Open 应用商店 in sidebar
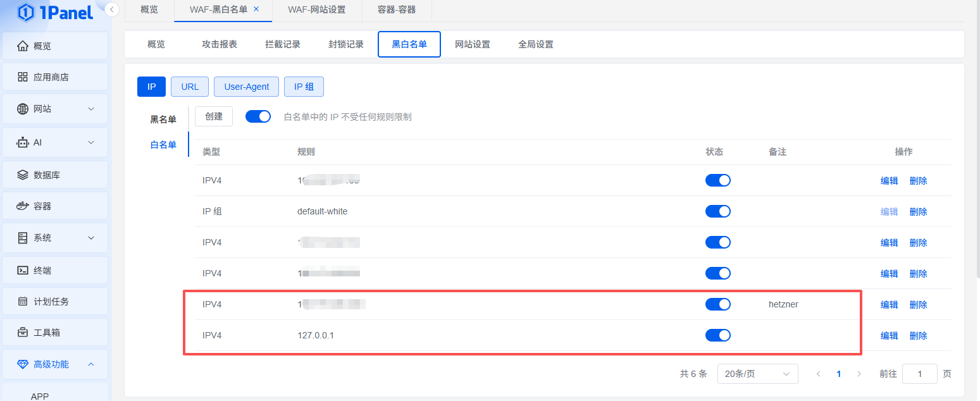Viewport: 980px width, 401px height. pos(55,77)
